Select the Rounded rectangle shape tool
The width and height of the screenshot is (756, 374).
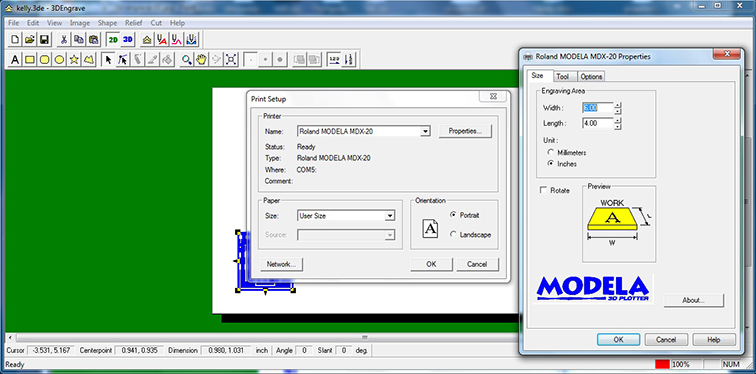tap(44, 60)
